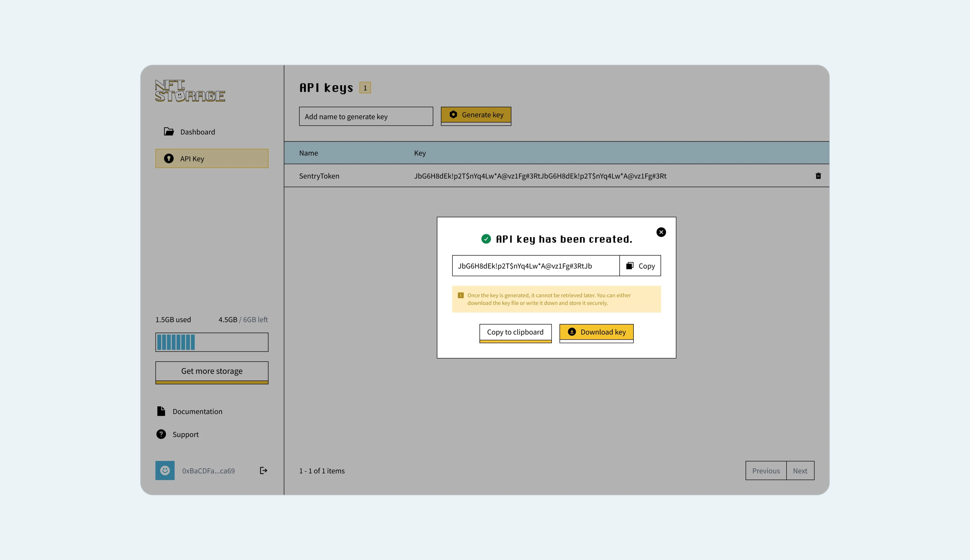Click the download arrow icon on Download key

tap(572, 331)
